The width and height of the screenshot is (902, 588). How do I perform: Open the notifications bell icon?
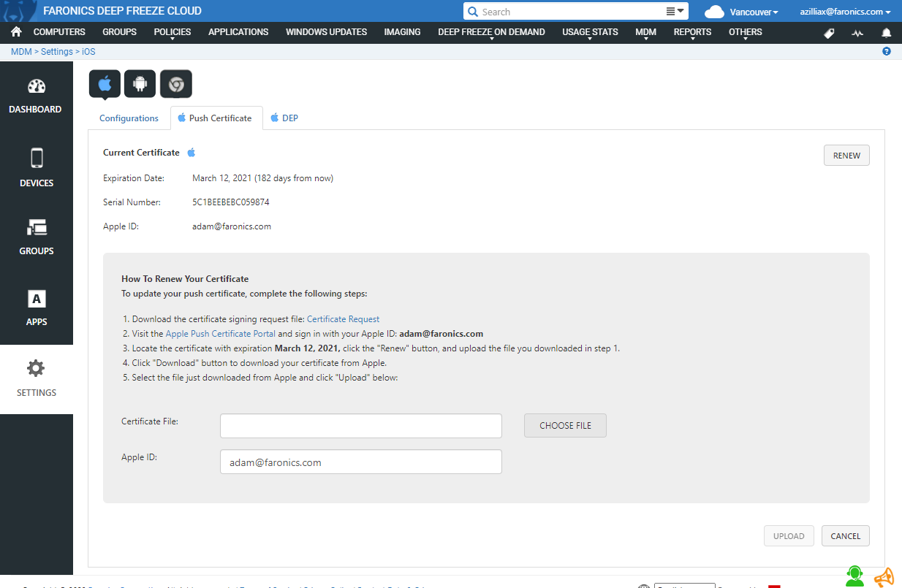(887, 33)
